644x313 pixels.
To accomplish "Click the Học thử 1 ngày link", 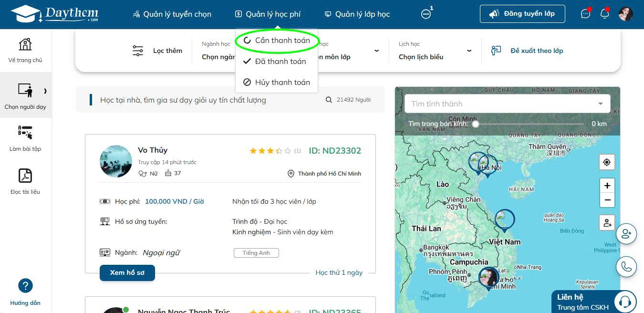I will [x=339, y=273].
